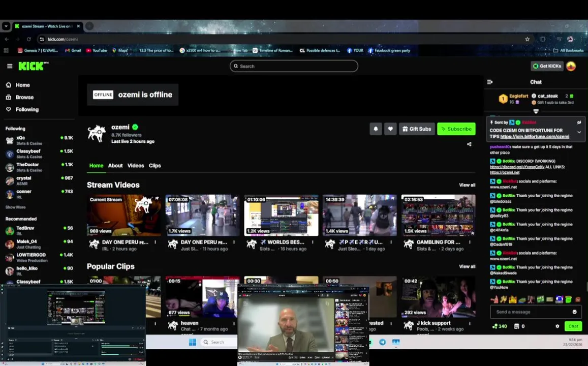The image size is (588, 366).
Task: Follow ozemi with the heart icon
Action: pos(390,129)
